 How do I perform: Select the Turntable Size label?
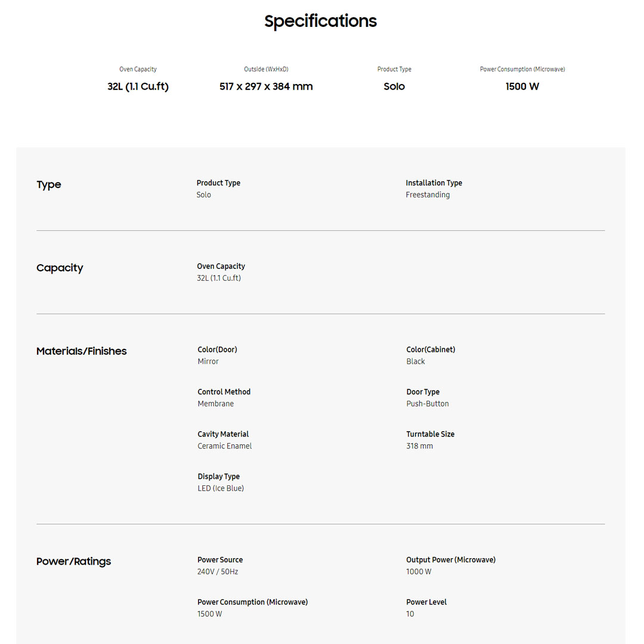coord(430,434)
